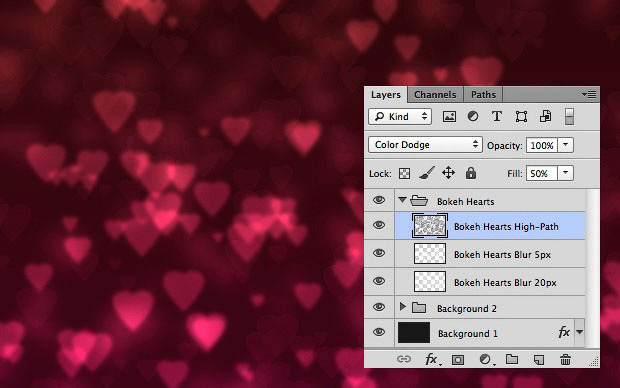Filter for type layers icon
Image resolution: width=620 pixels, height=388 pixels.
pos(497,116)
